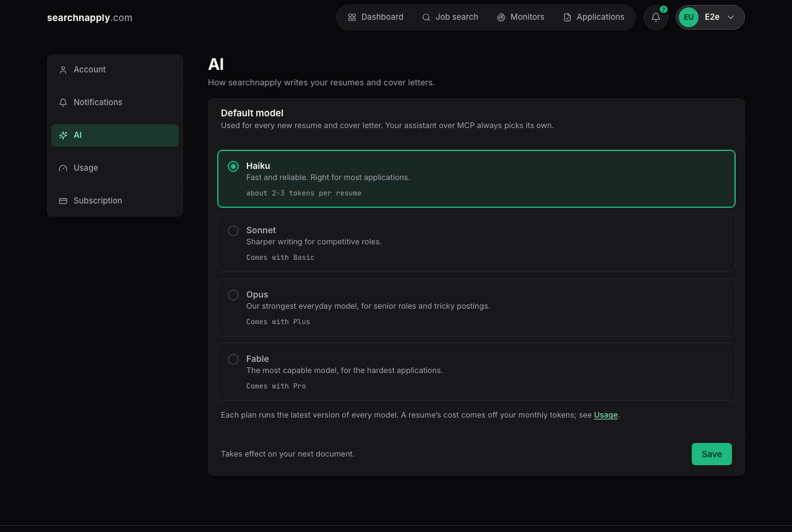
Task: Go to searchnapply.com home logo
Action: 90,17
